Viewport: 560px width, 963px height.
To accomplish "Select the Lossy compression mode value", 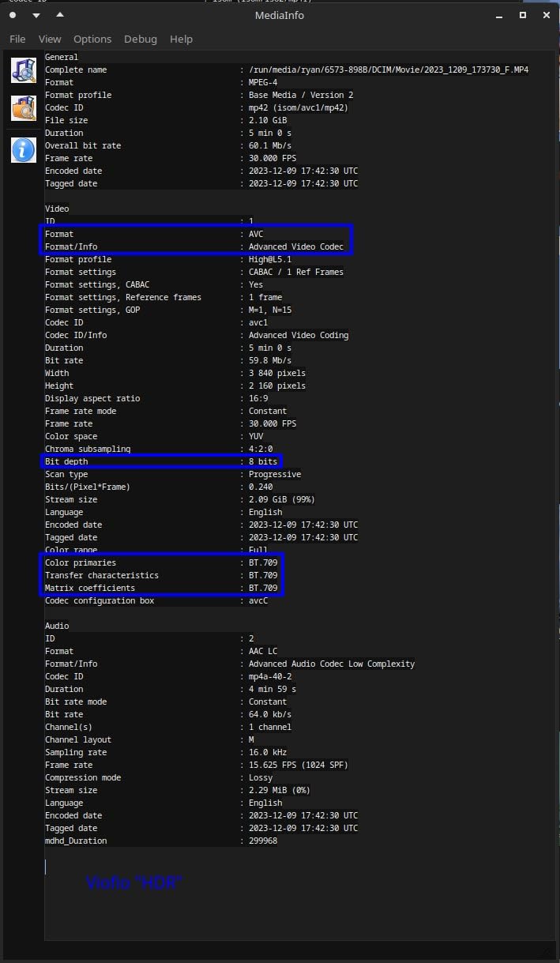I will coord(261,777).
